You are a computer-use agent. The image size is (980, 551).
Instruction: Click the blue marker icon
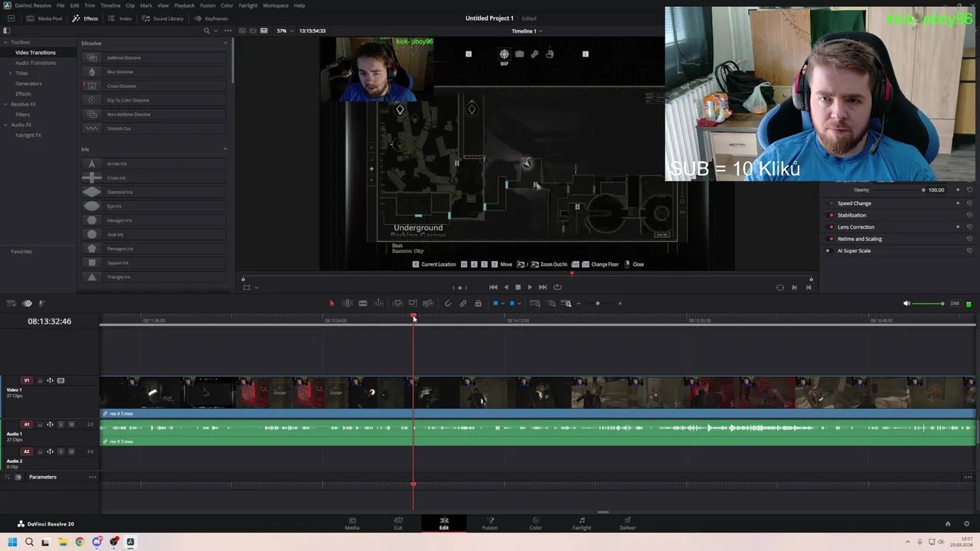coord(511,304)
